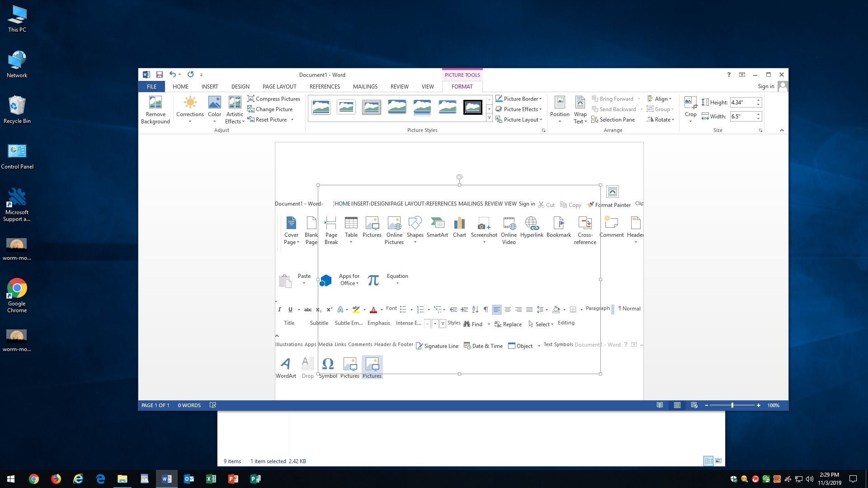Switch to Read Mode view

pos(660,405)
